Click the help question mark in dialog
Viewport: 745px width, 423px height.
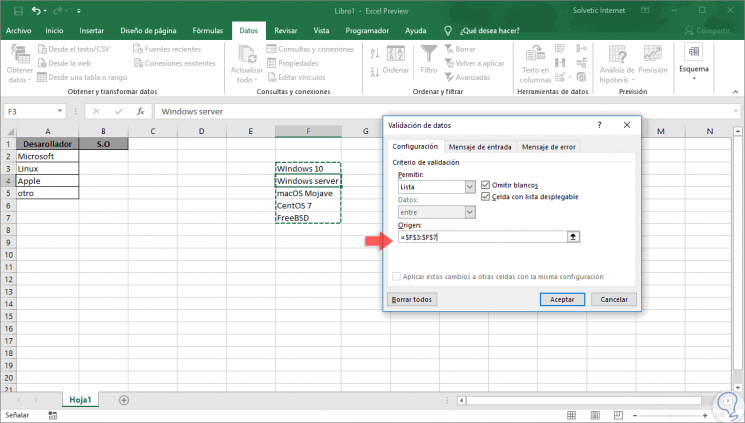[599, 125]
